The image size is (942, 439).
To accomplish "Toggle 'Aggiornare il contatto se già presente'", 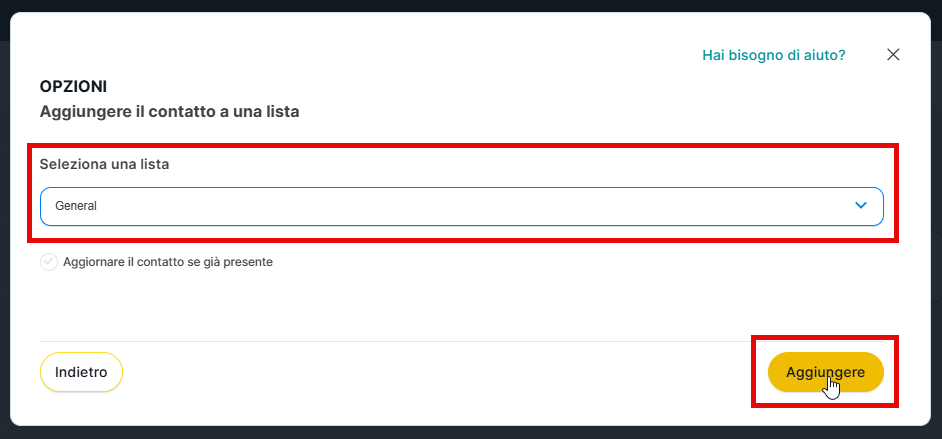I will coord(49,262).
